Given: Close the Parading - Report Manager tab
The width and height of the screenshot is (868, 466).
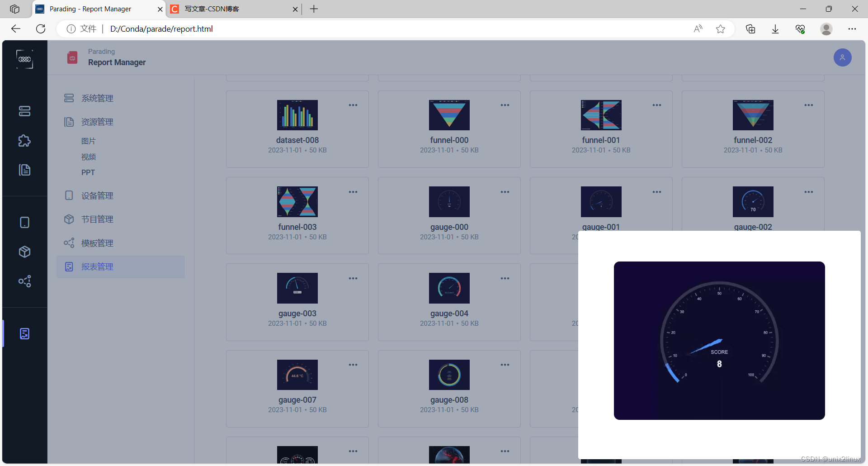Looking at the screenshot, I should [x=160, y=9].
